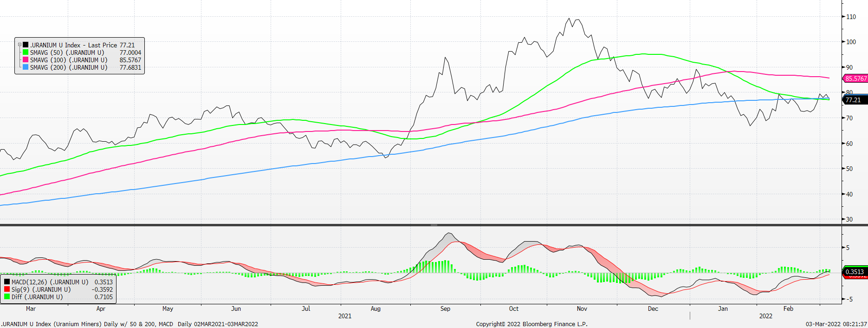
Task: Click the 'SMAVG (200) (.URANIUM U)' legend label
Action: coord(69,67)
